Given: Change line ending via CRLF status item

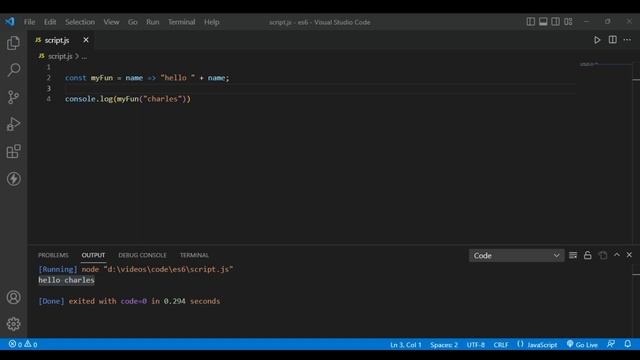Looking at the screenshot, I should point(501,345).
